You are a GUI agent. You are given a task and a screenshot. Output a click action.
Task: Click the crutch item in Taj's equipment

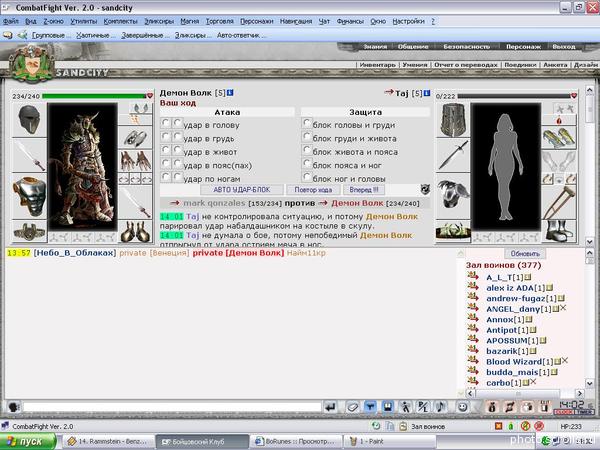point(559,202)
